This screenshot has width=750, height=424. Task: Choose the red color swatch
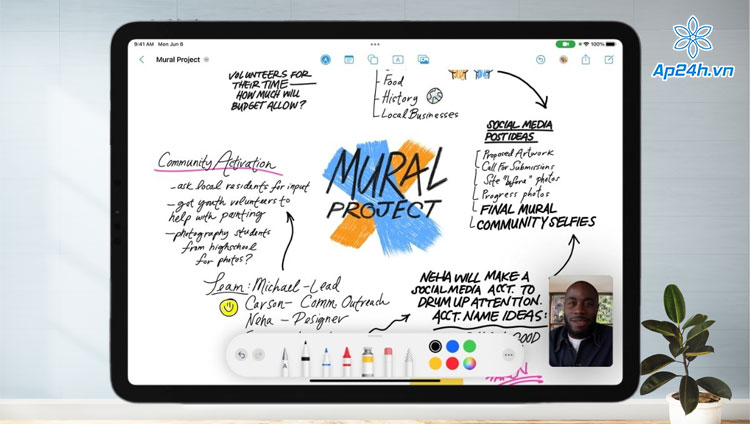click(x=452, y=364)
